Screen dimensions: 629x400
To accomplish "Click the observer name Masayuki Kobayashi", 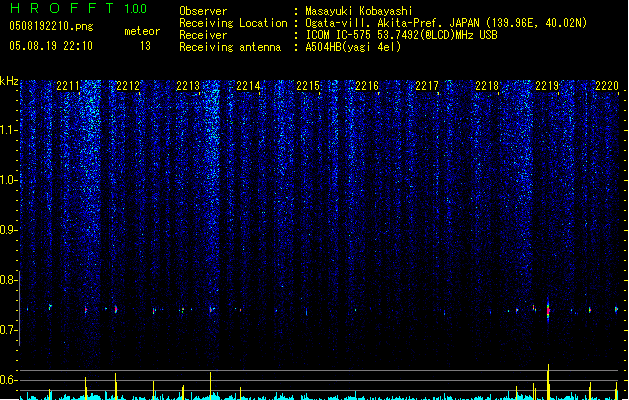I will point(359,11).
